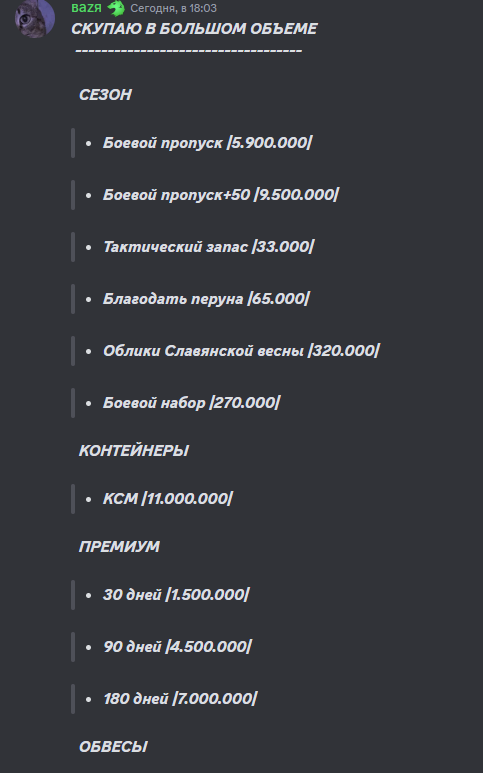
Task: Click the КОНТЕЙНЕРЫ section heading
Action: [x=134, y=451]
